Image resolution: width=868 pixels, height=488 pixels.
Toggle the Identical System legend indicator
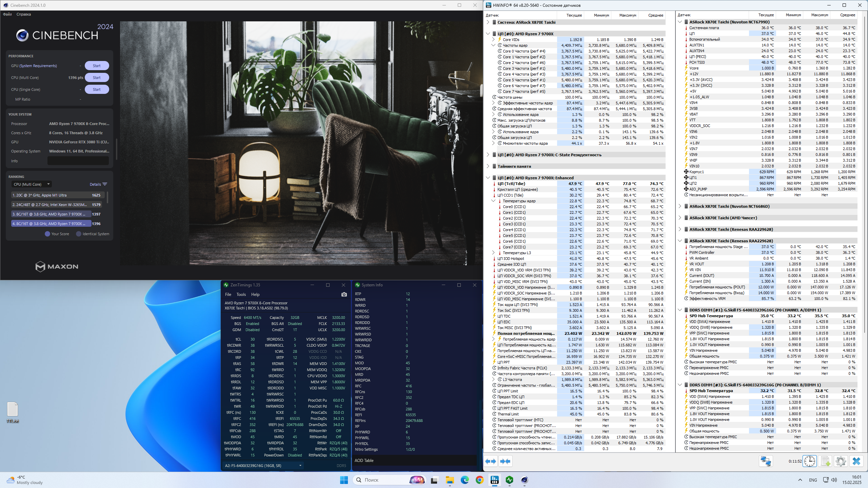(x=79, y=234)
